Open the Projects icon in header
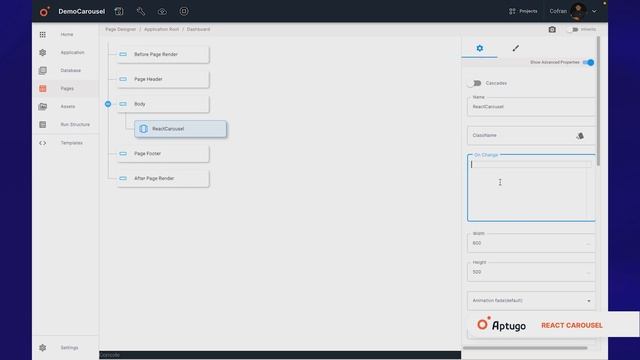The height and width of the screenshot is (360, 640). 512,11
